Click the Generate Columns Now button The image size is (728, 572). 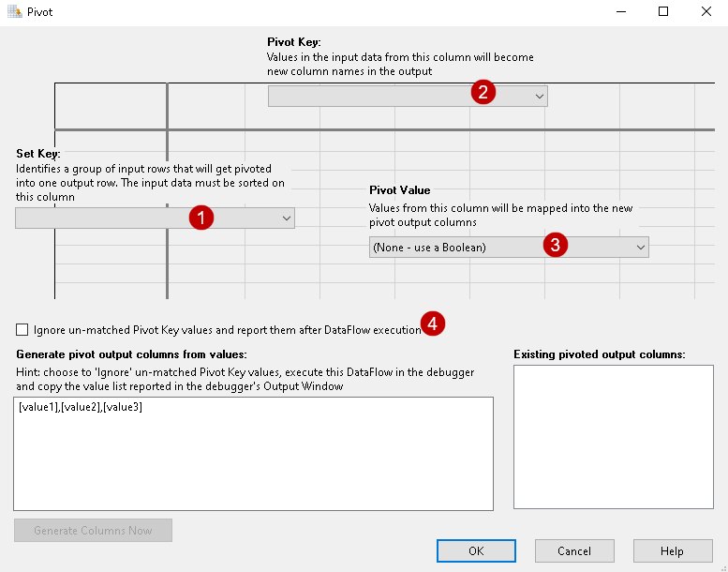coord(93,531)
